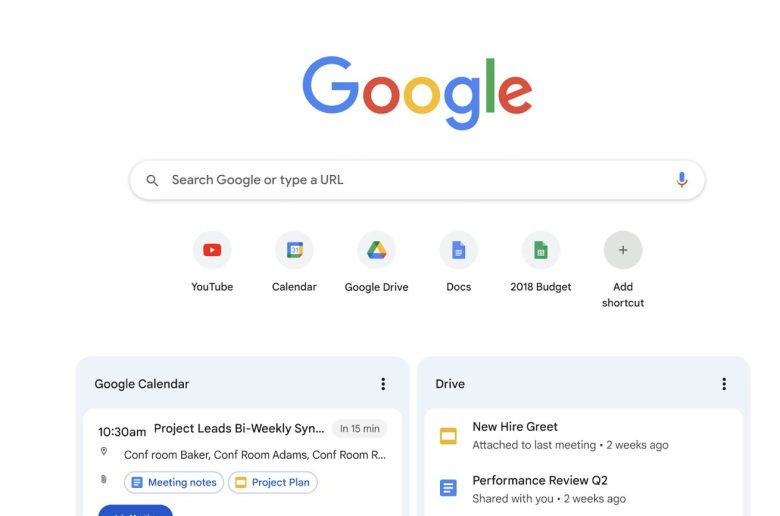Start voice search with the microphone icon
The width and height of the screenshot is (780, 516).
point(682,180)
